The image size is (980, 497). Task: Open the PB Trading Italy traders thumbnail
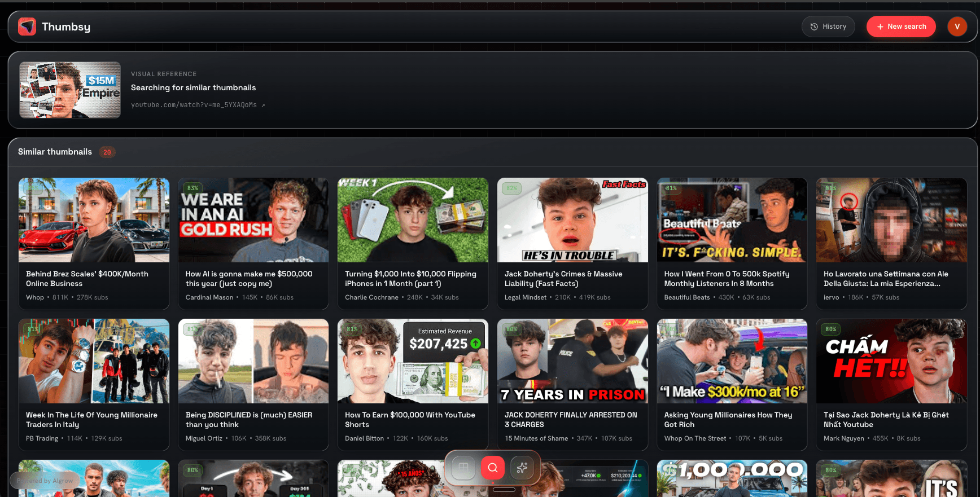pos(94,361)
